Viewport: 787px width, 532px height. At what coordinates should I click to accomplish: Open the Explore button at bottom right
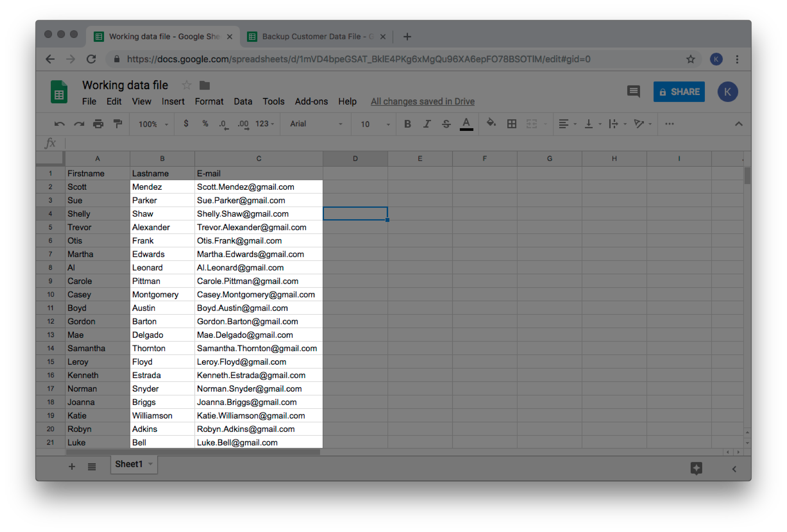pyautogui.click(x=696, y=468)
